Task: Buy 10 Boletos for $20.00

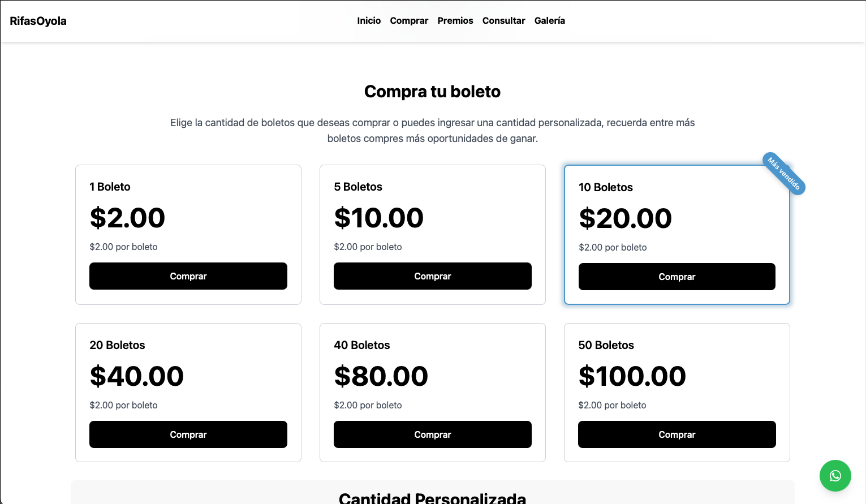Action: (677, 277)
